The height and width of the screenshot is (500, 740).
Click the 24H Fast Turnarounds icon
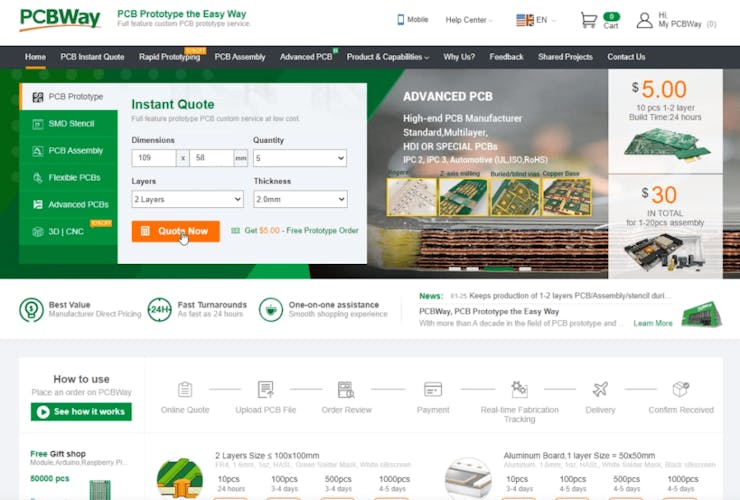(160, 310)
